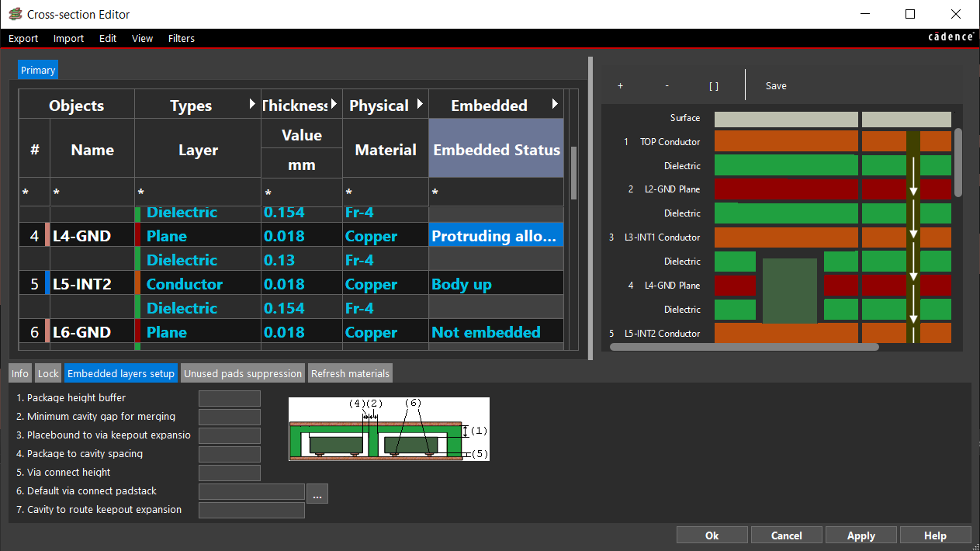Click the Ok button
Image resolution: width=980 pixels, height=551 pixels.
pos(712,535)
